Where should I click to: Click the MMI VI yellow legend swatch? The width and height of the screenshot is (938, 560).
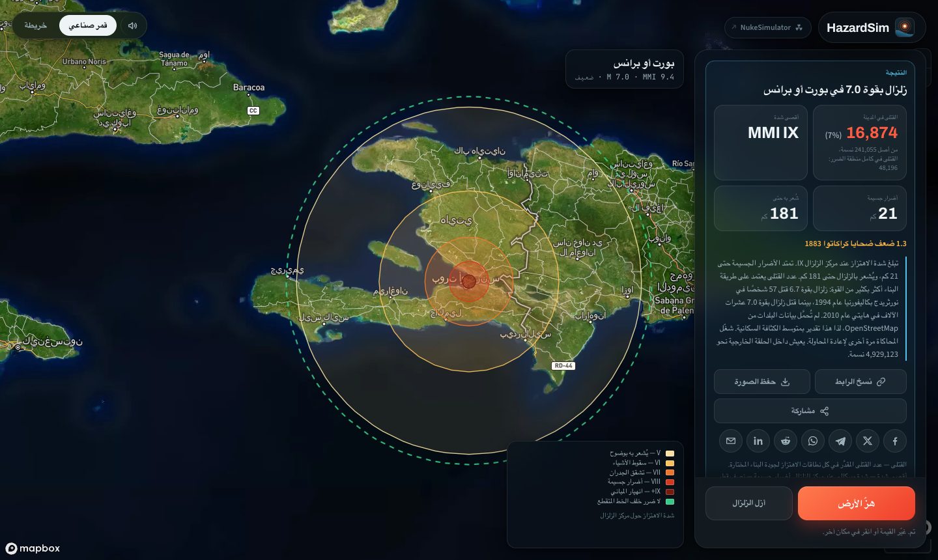pos(670,463)
